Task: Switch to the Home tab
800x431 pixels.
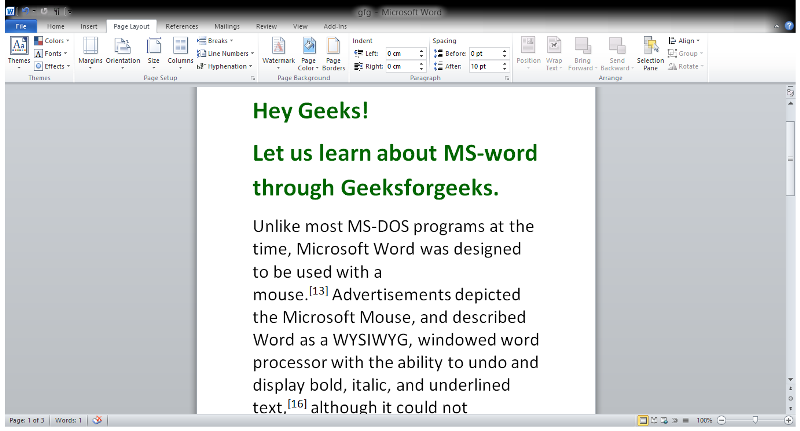Action: pyautogui.click(x=56, y=27)
